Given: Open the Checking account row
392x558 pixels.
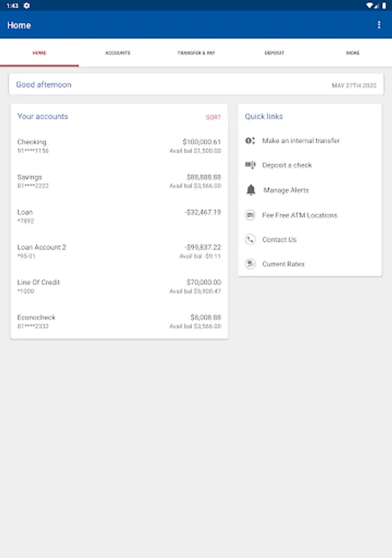Looking at the screenshot, I should (x=119, y=146).
